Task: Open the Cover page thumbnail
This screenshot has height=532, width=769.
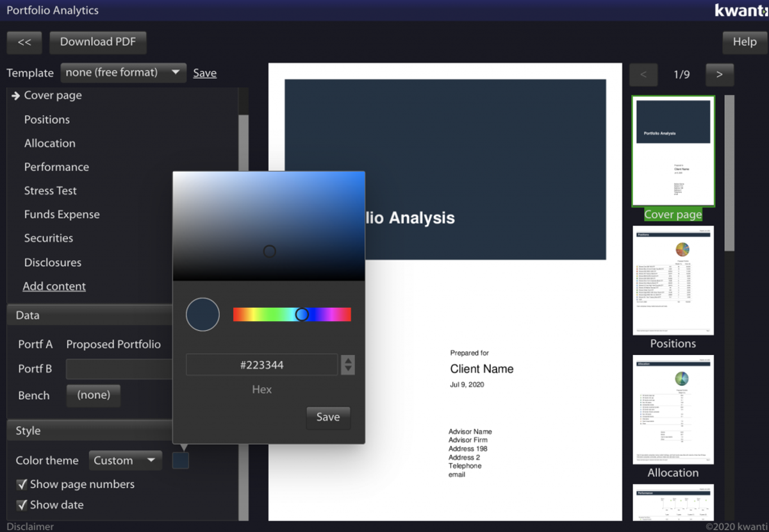Action: pyautogui.click(x=673, y=151)
